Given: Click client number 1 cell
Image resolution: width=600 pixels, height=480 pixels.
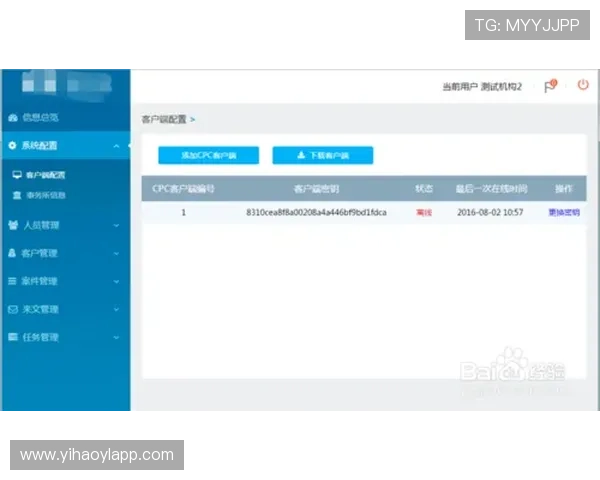Looking at the screenshot, I should [184, 212].
